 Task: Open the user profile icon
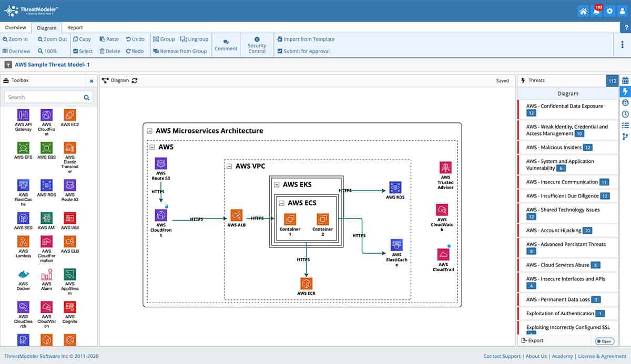click(622, 11)
